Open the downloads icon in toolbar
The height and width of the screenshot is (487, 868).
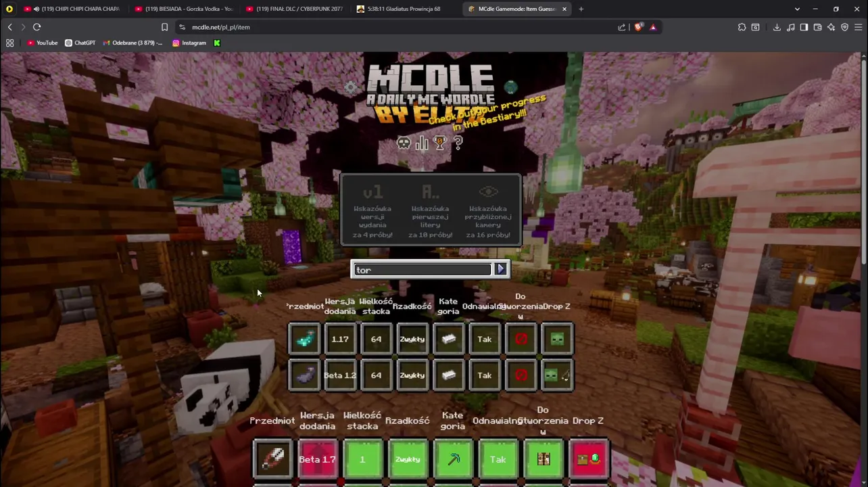[x=777, y=27]
